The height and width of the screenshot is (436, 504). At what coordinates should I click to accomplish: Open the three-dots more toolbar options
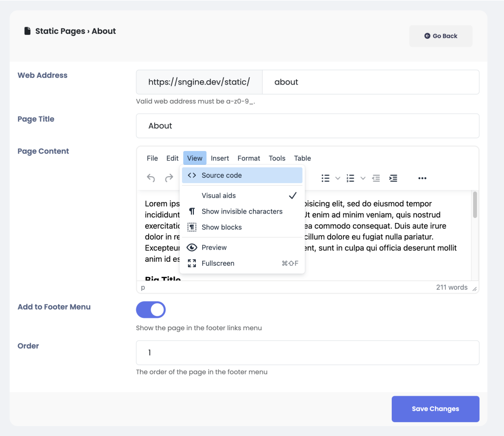(422, 178)
